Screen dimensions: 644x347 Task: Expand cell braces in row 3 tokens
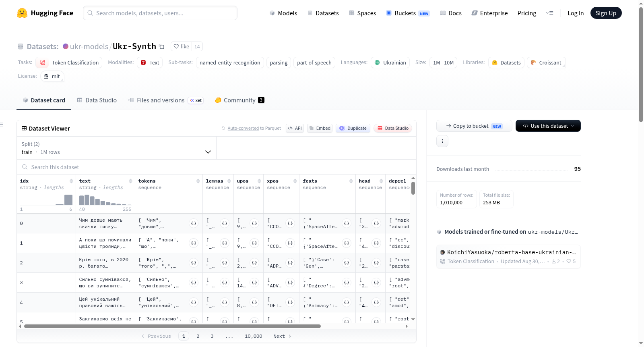[x=194, y=283]
